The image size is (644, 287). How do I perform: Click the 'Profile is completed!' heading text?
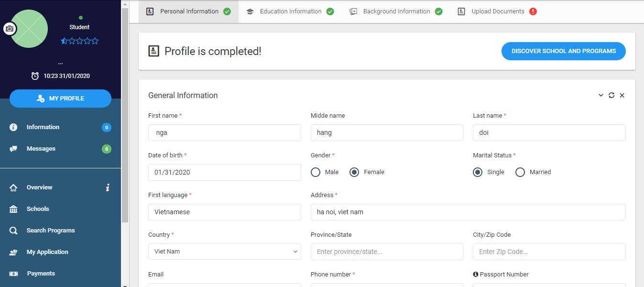point(213,51)
